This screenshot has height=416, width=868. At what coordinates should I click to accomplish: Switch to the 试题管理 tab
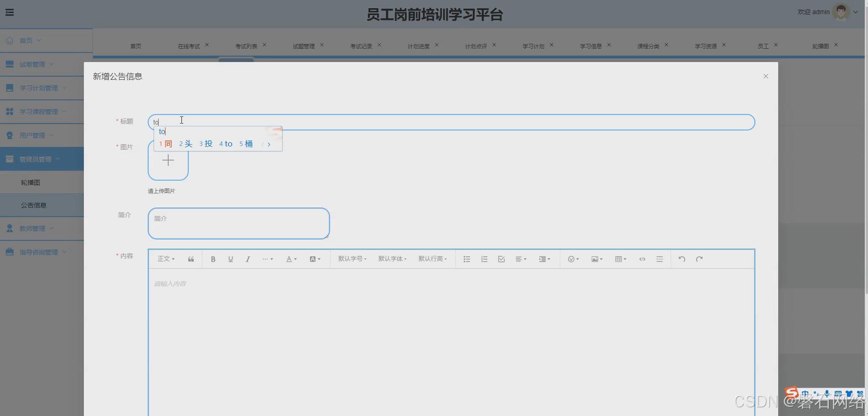click(304, 46)
